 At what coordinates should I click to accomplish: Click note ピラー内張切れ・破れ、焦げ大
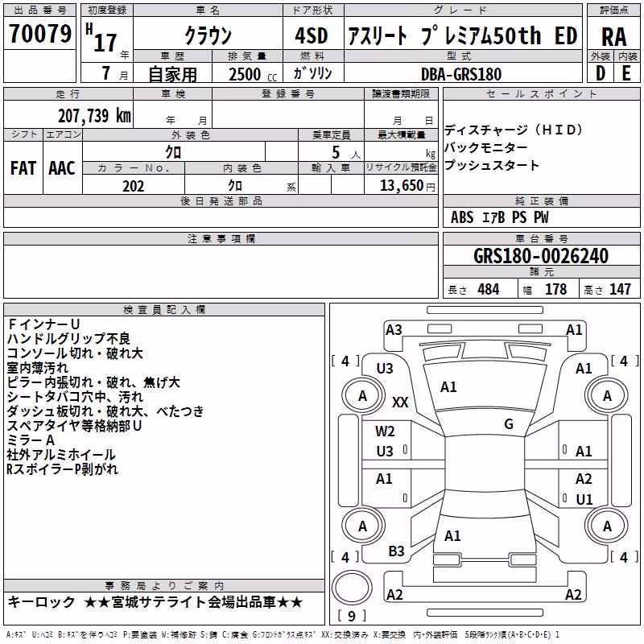pyautogui.click(x=93, y=382)
